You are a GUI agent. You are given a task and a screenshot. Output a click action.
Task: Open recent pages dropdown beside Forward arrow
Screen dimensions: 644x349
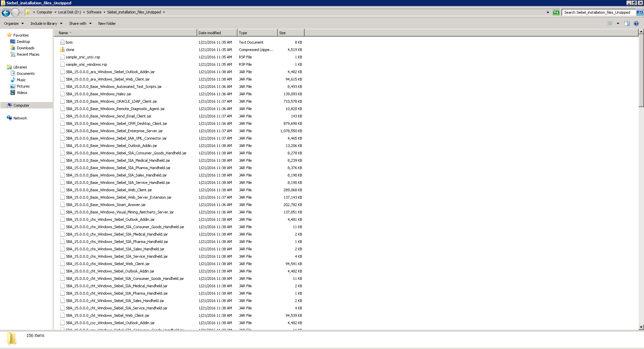pos(21,13)
